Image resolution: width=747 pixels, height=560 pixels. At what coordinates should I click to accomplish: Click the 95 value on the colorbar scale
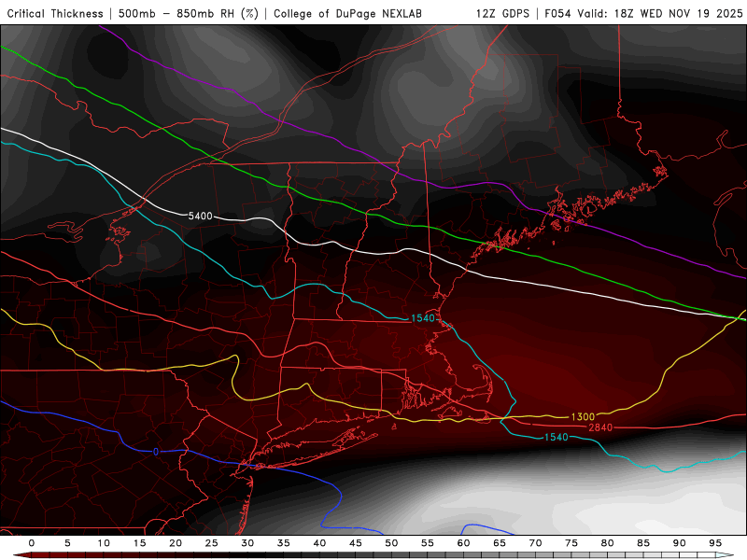pos(715,543)
